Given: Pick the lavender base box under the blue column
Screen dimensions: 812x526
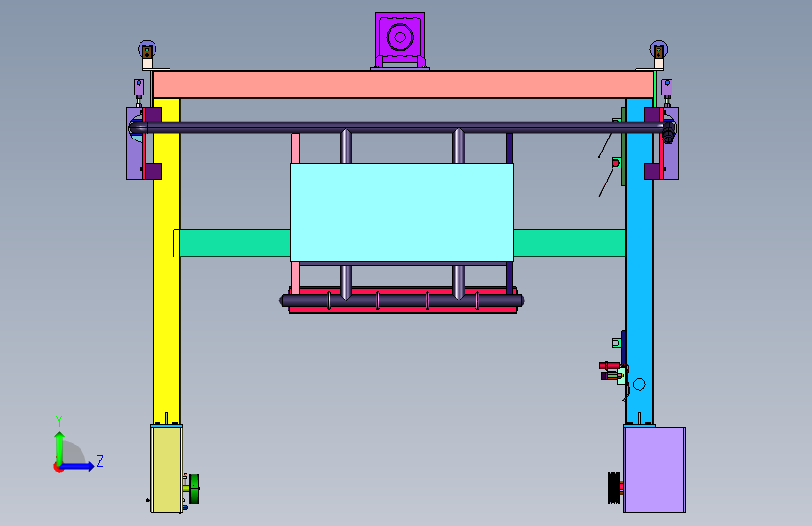Looking at the screenshot, I should [x=654, y=470].
